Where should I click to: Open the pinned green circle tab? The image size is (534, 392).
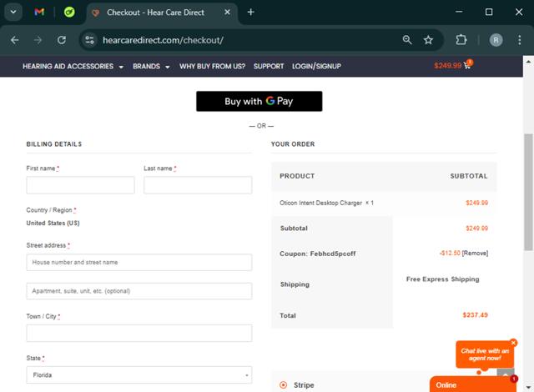[x=69, y=13]
